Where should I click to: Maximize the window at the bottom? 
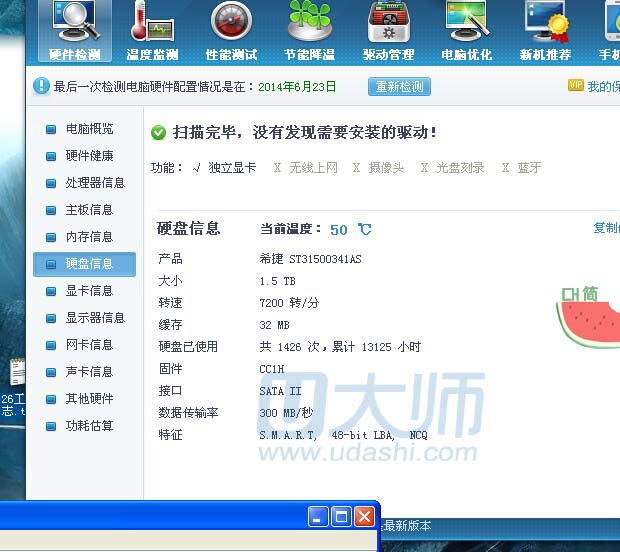click(341, 517)
